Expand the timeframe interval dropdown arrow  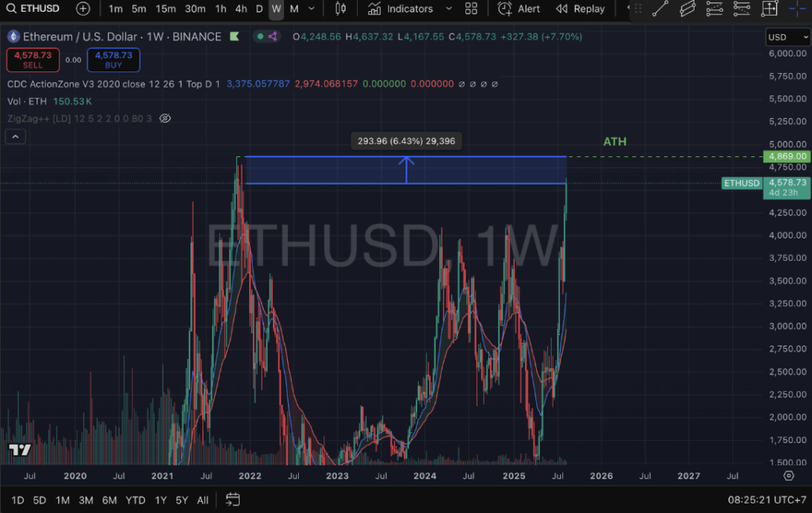tap(312, 9)
